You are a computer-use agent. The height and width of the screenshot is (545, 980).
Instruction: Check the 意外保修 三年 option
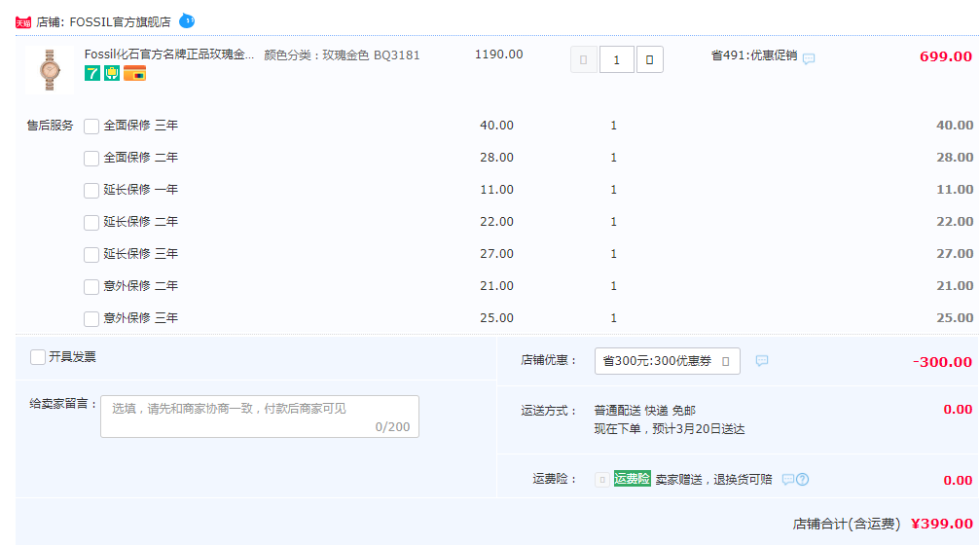91,319
